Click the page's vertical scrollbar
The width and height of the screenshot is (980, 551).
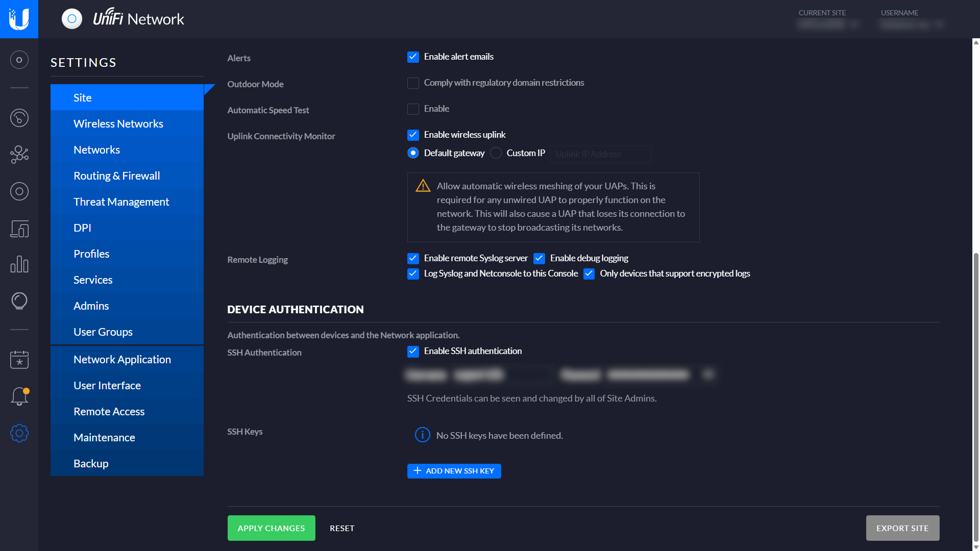(976, 398)
